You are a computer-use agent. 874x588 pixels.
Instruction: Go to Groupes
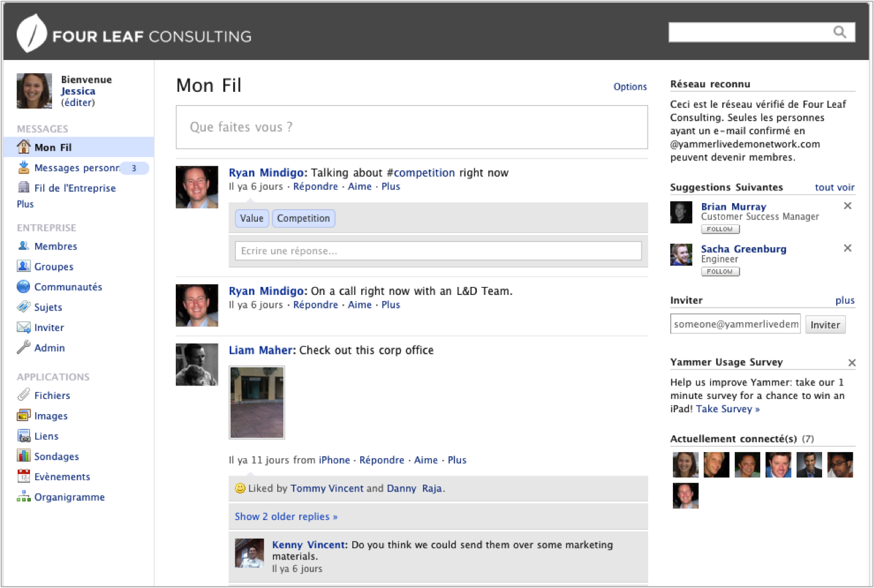pyautogui.click(x=54, y=266)
